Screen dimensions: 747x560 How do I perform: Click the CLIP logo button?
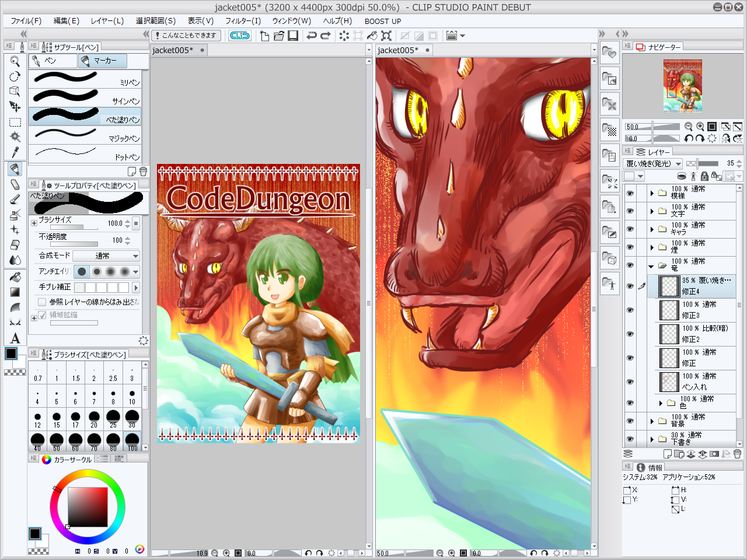point(239,36)
